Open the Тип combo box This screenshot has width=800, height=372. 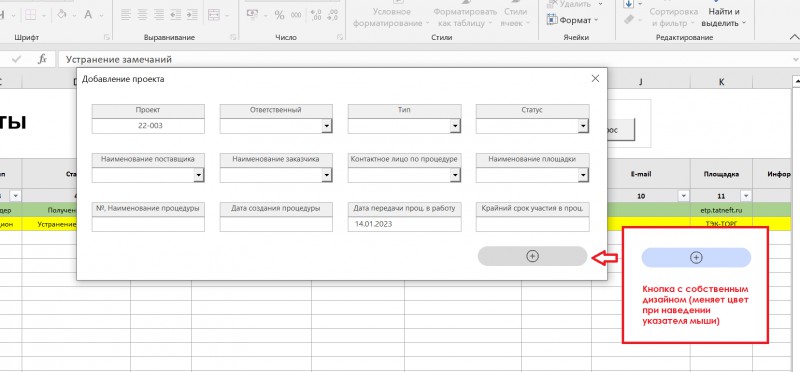(456, 126)
